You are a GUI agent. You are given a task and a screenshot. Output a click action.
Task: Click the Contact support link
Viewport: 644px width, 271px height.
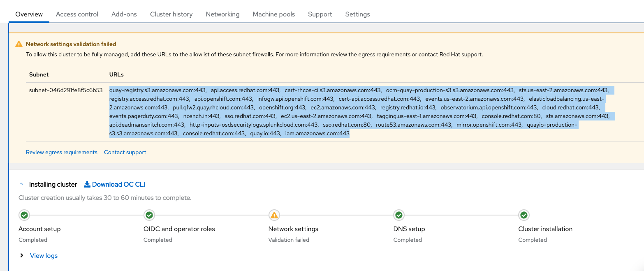(125, 152)
